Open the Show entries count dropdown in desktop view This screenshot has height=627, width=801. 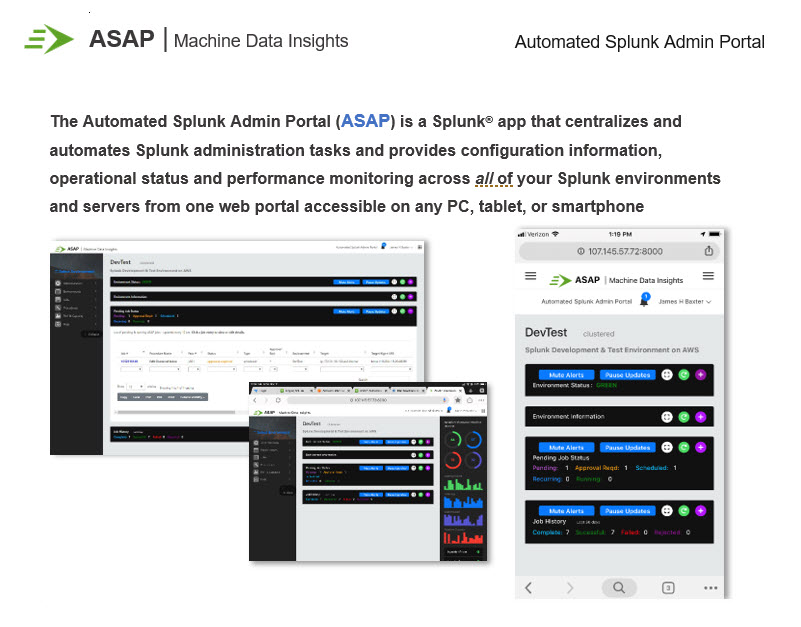135,387
